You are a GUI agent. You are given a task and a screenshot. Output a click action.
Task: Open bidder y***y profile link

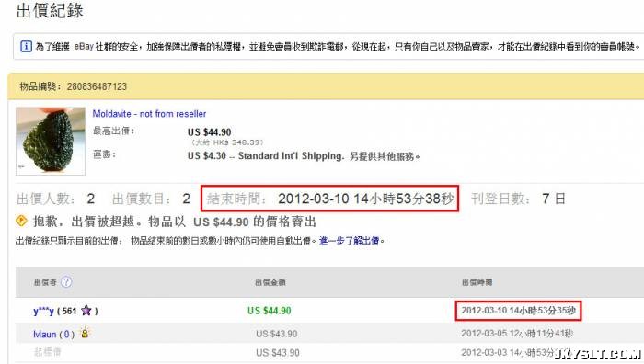[x=43, y=311]
